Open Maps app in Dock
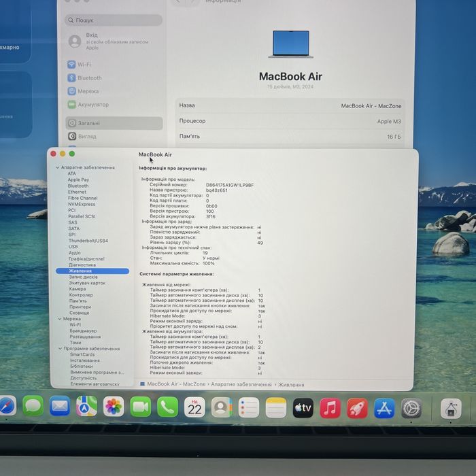 point(87,406)
